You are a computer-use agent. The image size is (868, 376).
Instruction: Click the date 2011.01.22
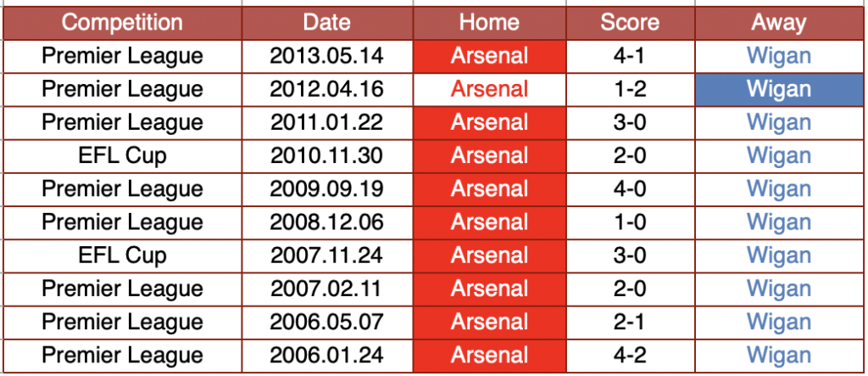[327, 122]
